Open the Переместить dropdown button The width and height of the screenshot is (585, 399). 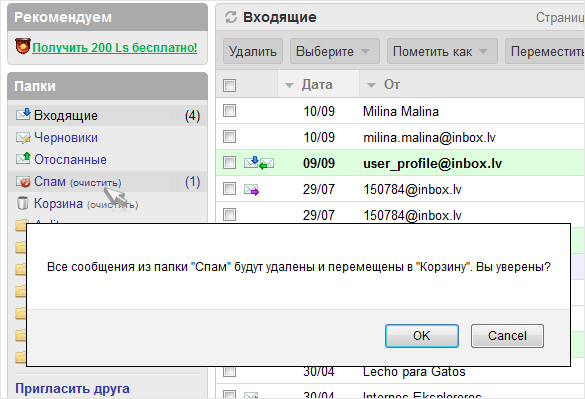tap(545, 51)
